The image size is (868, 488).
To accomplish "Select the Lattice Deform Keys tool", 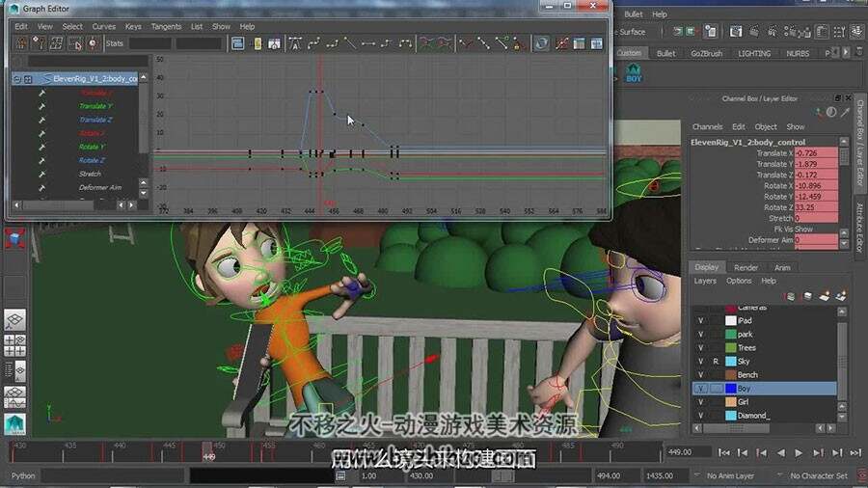I will point(57,43).
